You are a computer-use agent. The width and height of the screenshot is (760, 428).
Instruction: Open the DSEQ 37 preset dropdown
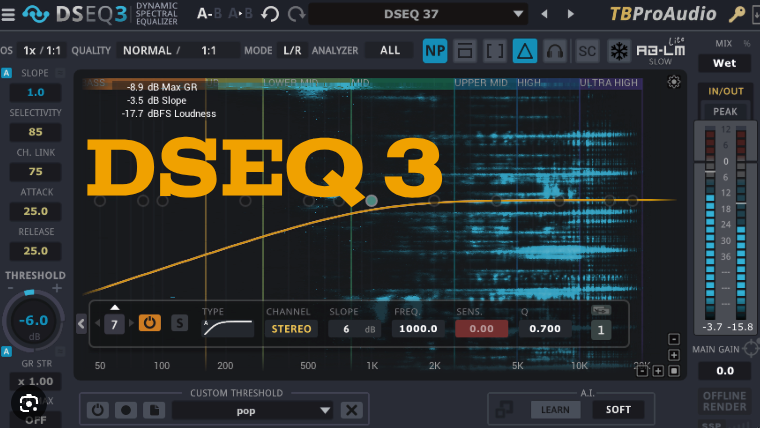click(418, 14)
